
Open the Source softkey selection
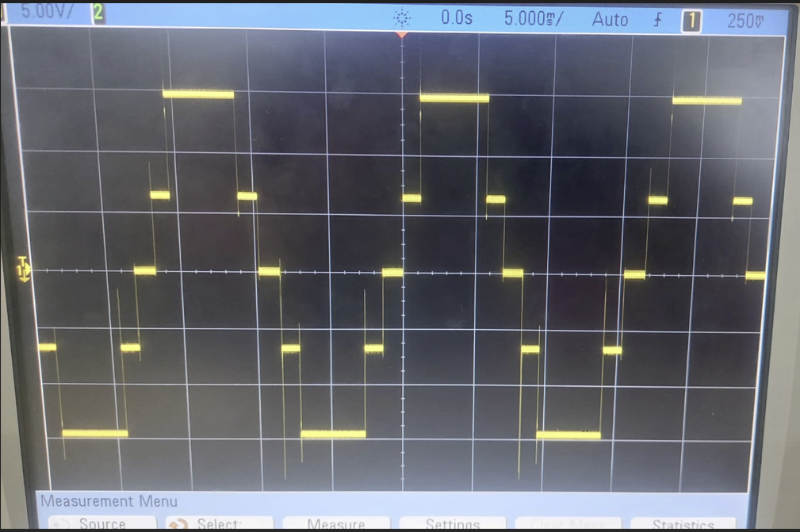click(101, 524)
